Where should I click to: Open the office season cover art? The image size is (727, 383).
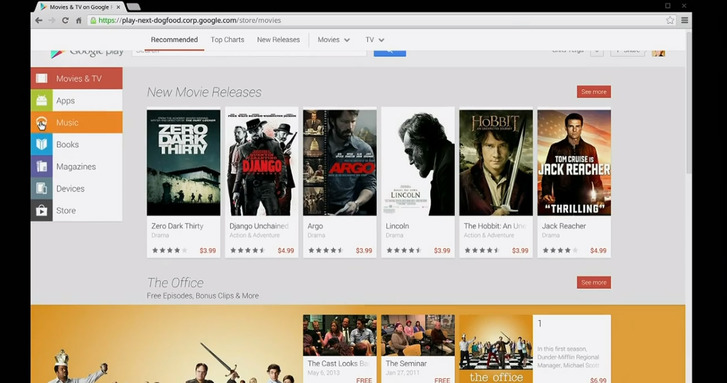(x=496, y=349)
